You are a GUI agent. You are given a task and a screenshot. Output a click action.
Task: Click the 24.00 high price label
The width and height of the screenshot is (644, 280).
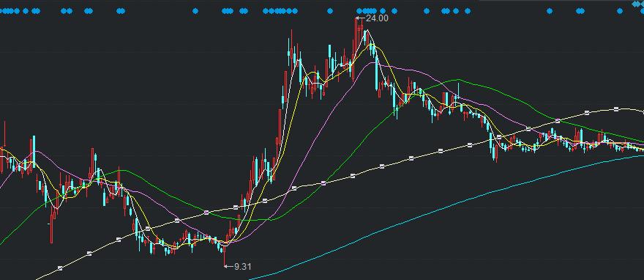[377, 18]
